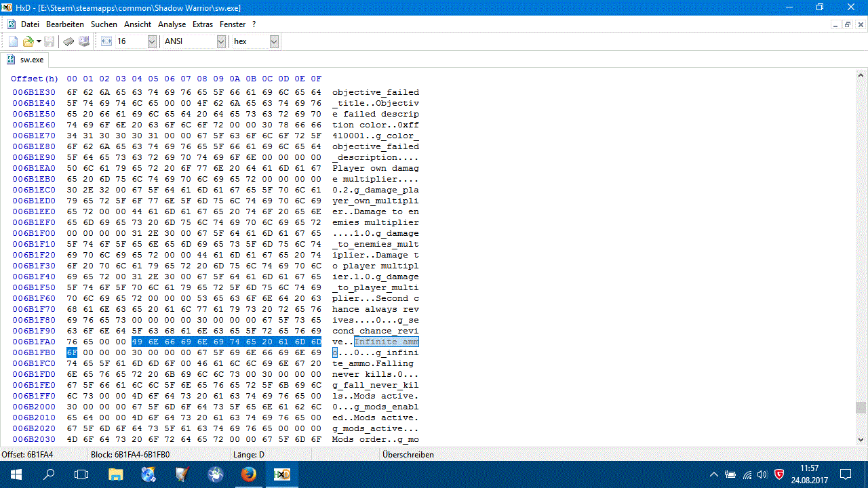Click status bar "Offset: 6B1FA4"
The image size is (868, 488).
27,455
